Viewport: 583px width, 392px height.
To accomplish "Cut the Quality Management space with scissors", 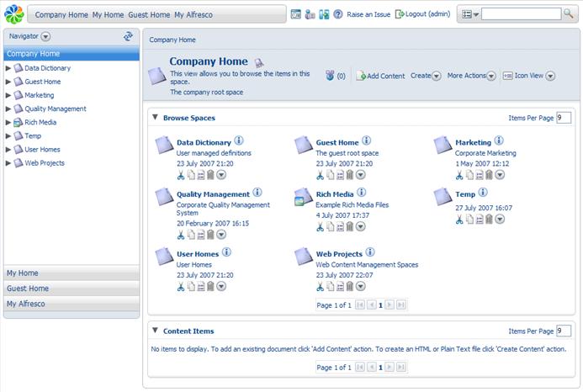I will [181, 235].
